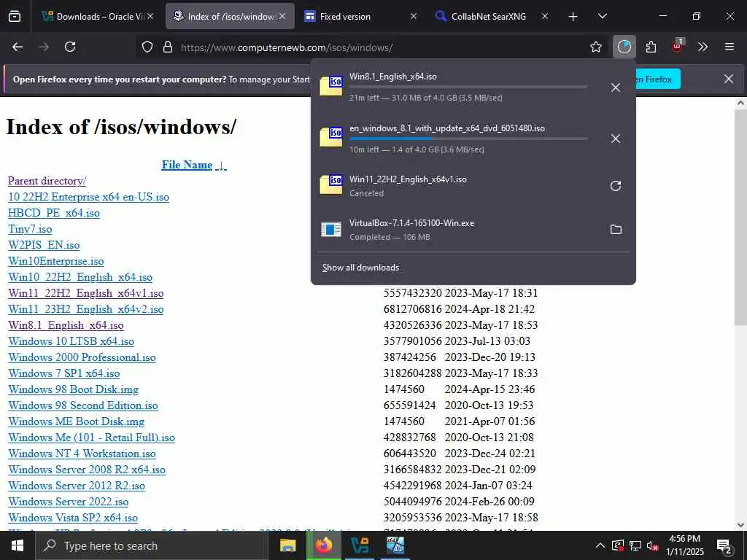Click the Firefox taskbar icon
Viewport: 747px width, 560px height.
(x=323, y=545)
